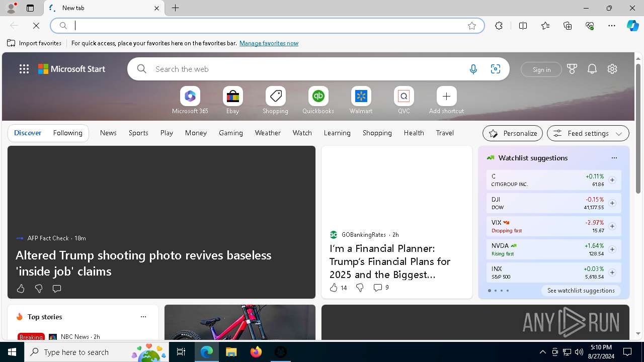Open the Money category

196,133
